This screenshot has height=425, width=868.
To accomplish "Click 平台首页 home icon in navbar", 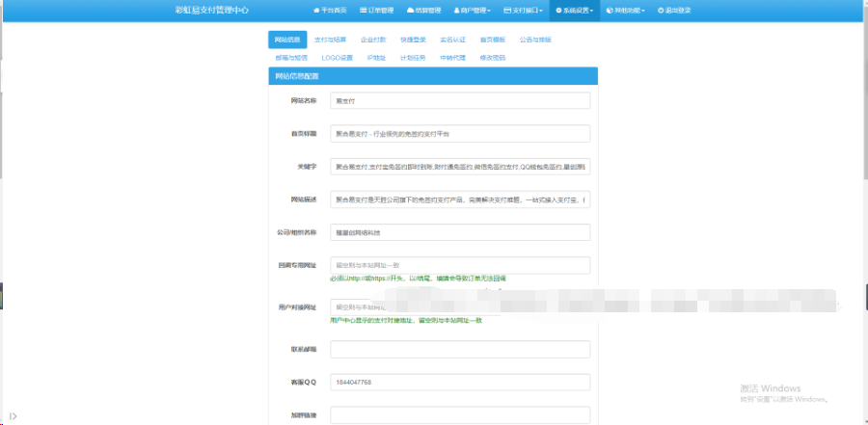I will click(x=329, y=10).
